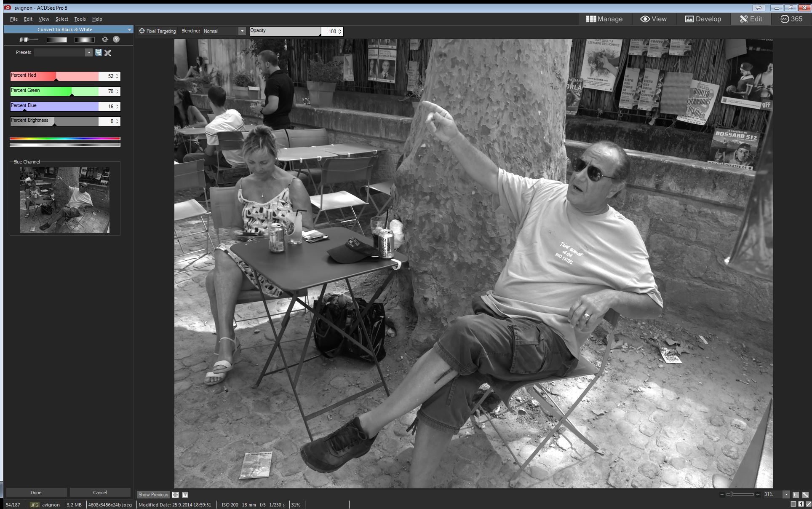Toggle the Pixel Targeting button
812x509 pixels.
[x=158, y=31]
